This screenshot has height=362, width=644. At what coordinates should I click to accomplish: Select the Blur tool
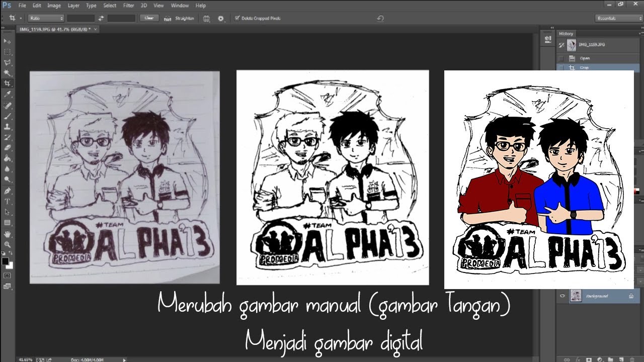7,169
